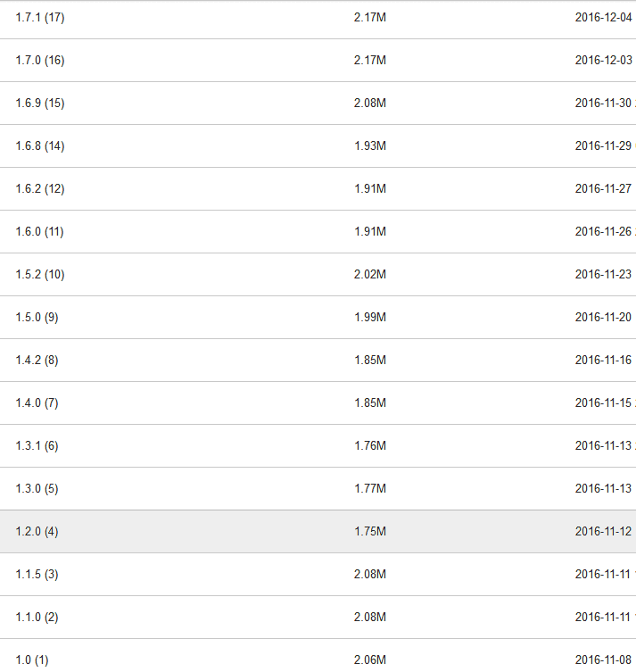Select highlighted version 1.2.0 (4)
Viewport: 636px width, 672px height.
pos(37,532)
